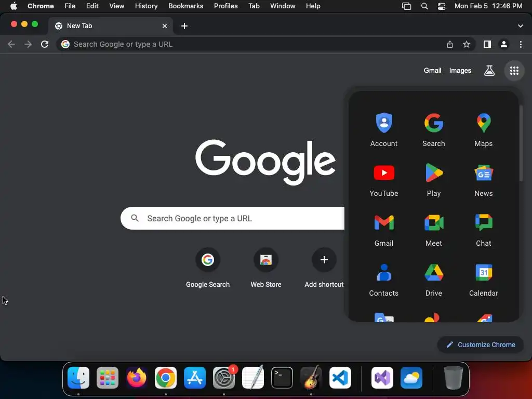Open the Apple menu
The width and height of the screenshot is (532, 399).
14,6
